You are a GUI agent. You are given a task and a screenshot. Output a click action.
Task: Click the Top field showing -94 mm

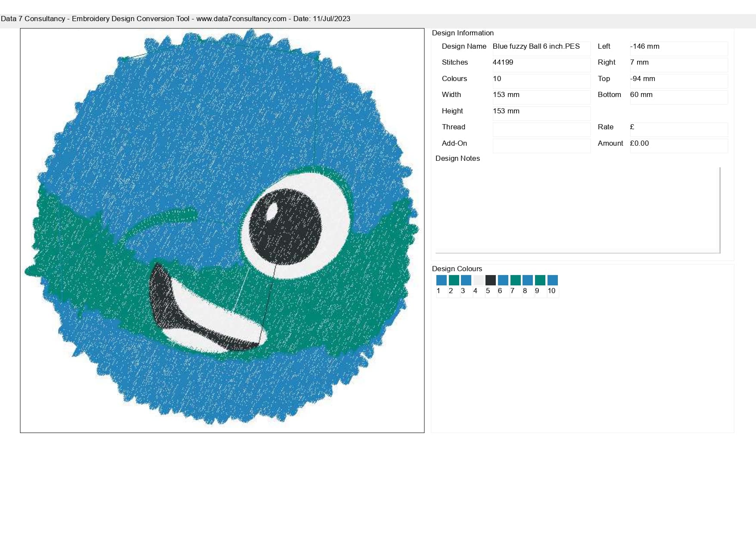678,81
